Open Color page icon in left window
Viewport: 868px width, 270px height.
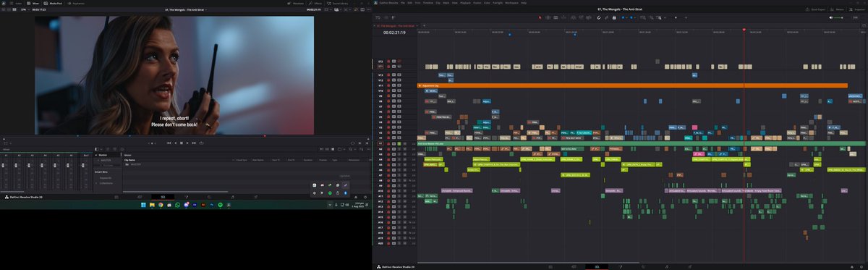pyautogui.click(x=209, y=197)
